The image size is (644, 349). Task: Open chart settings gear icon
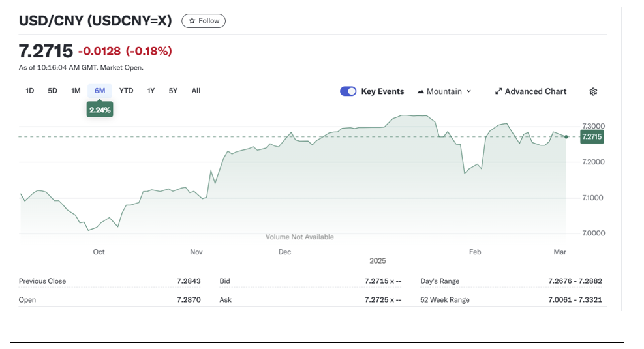tap(593, 92)
